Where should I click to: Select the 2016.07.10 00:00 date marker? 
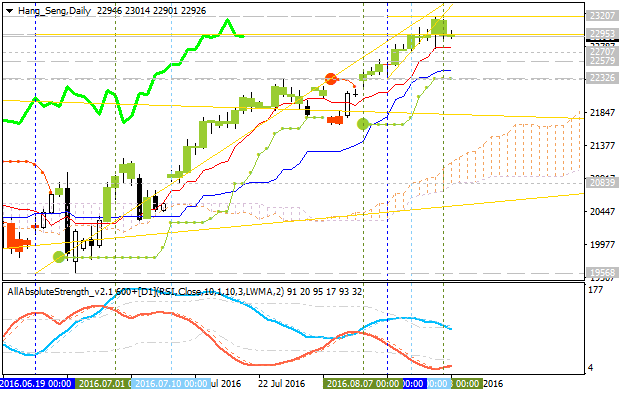(171, 384)
